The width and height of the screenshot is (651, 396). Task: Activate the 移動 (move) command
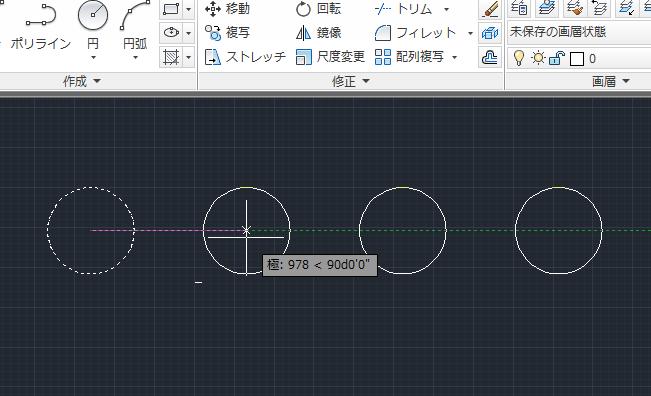pos(228,9)
